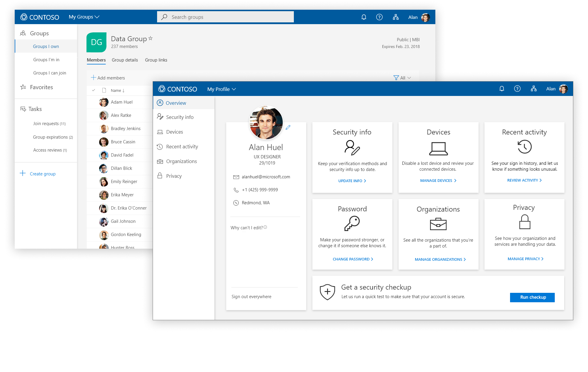Click MANAGE DEVICES link
Image resolution: width=588 pixels, height=372 pixels.
coord(438,180)
